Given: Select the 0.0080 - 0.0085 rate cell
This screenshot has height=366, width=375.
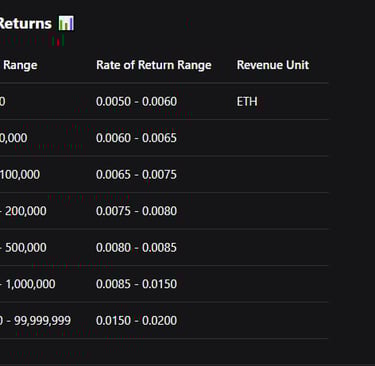Looking at the screenshot, I should (136, 248).
